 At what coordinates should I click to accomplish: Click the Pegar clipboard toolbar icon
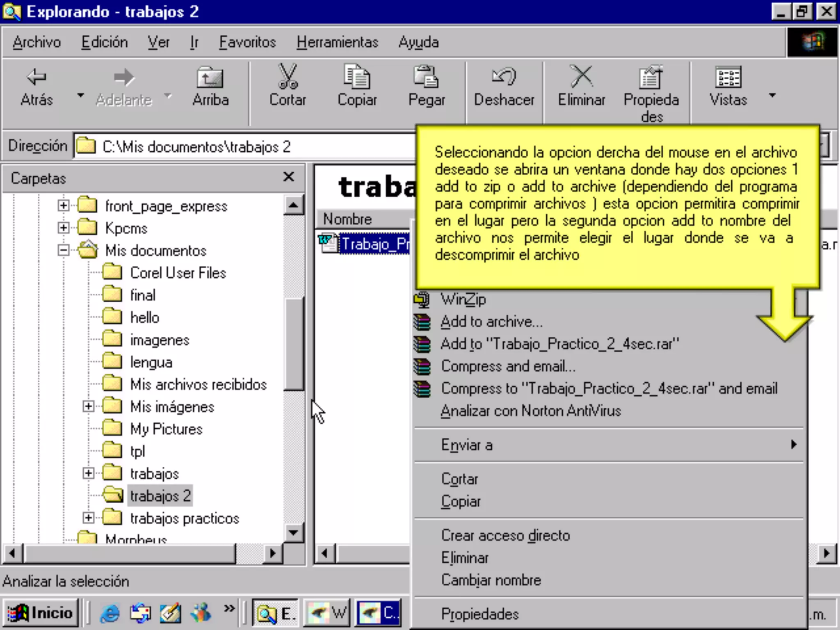point(426,77)
